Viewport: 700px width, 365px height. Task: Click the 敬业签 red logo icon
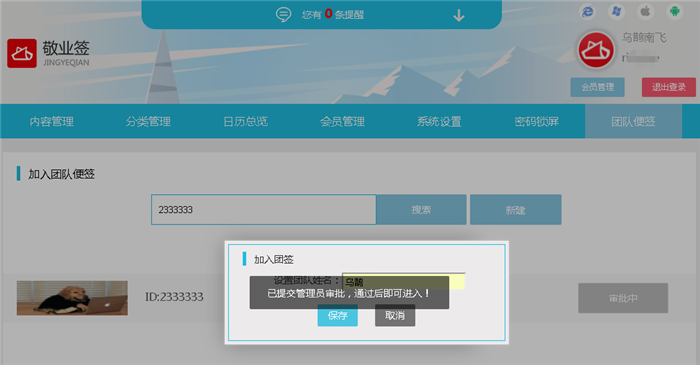(x=22, y=53)
